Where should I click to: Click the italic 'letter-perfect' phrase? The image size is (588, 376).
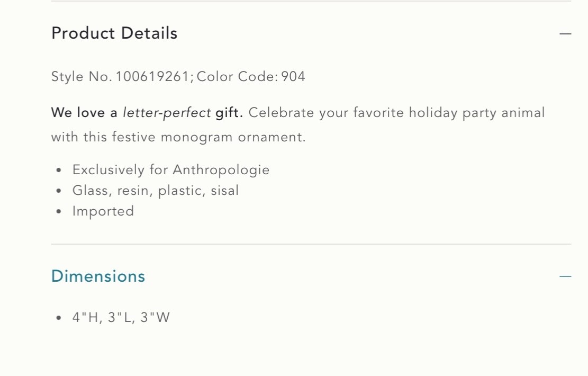coord(167,113)
